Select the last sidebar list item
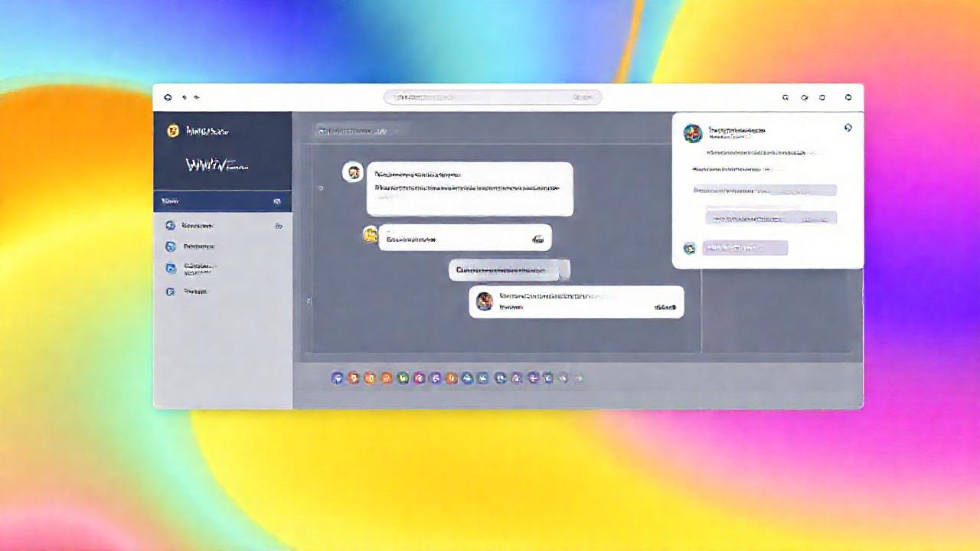The width and height of the screenshot is (980, 551). [x=222, y=292]
